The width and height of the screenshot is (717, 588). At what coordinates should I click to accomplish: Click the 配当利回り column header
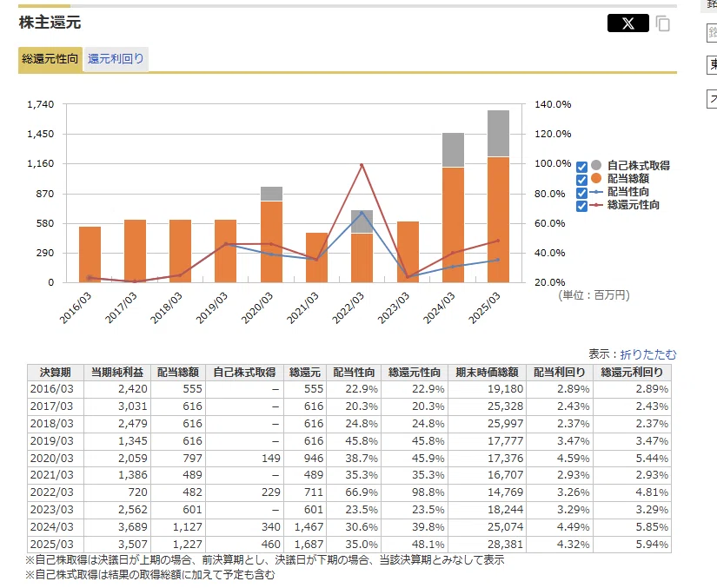pyautogui.click(x=560, y=373)
